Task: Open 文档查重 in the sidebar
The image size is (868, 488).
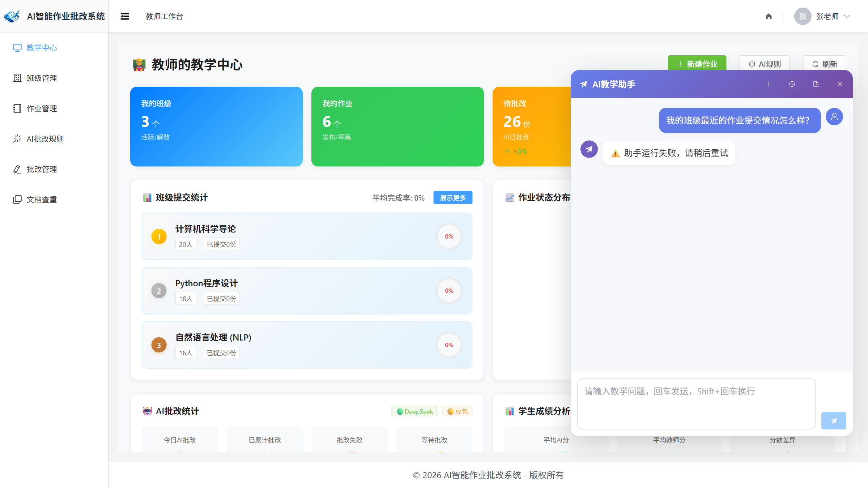Action: pos(54,200)
